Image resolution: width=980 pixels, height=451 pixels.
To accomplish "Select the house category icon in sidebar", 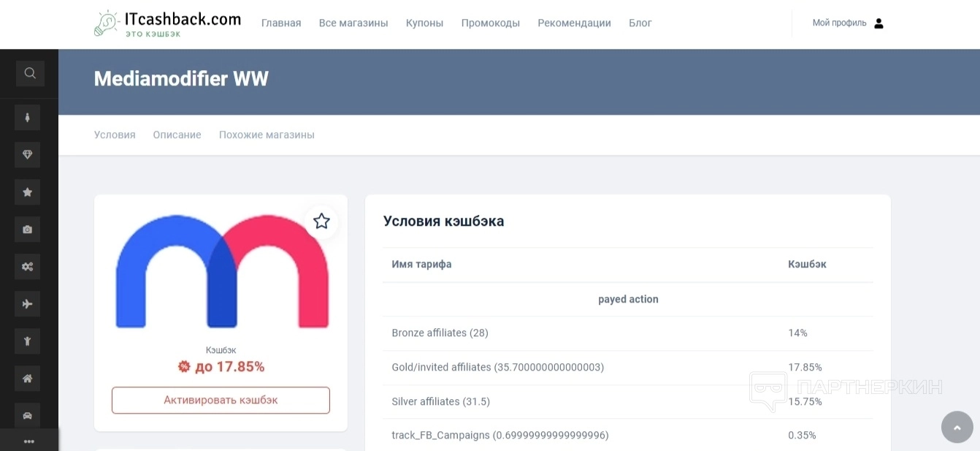I will [x=28, y=378].
